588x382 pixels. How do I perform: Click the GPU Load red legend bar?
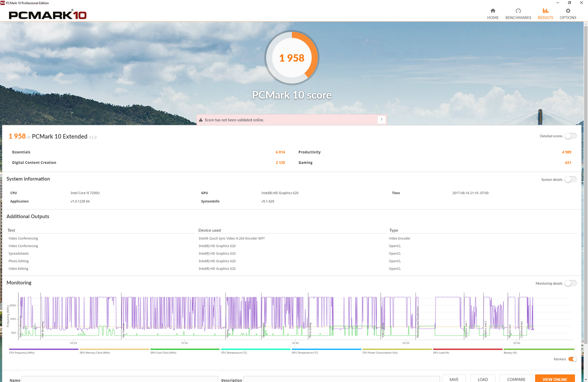[467, 349]
